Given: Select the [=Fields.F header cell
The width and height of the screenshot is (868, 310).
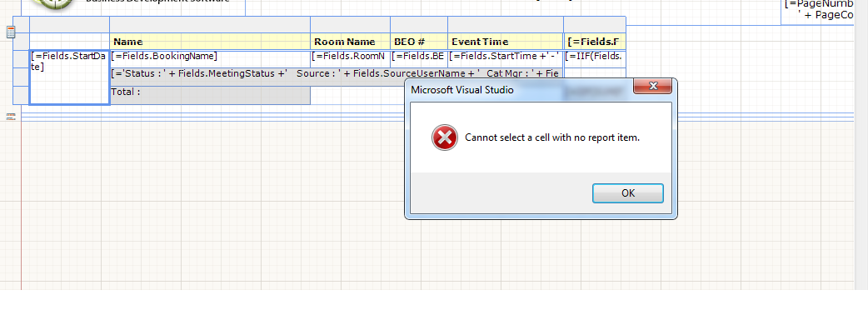Looking at the screenshot, I should (595, 42).
